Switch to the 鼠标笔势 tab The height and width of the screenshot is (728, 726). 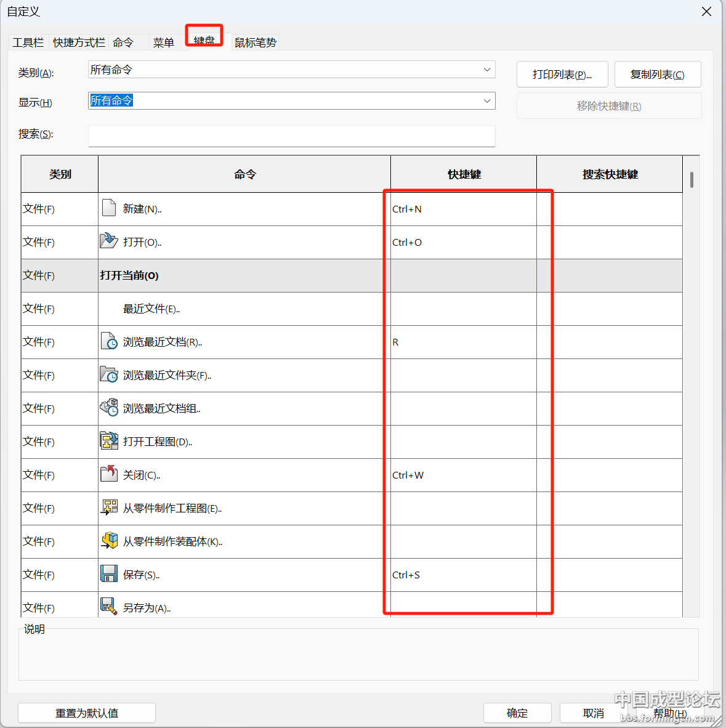256,42
